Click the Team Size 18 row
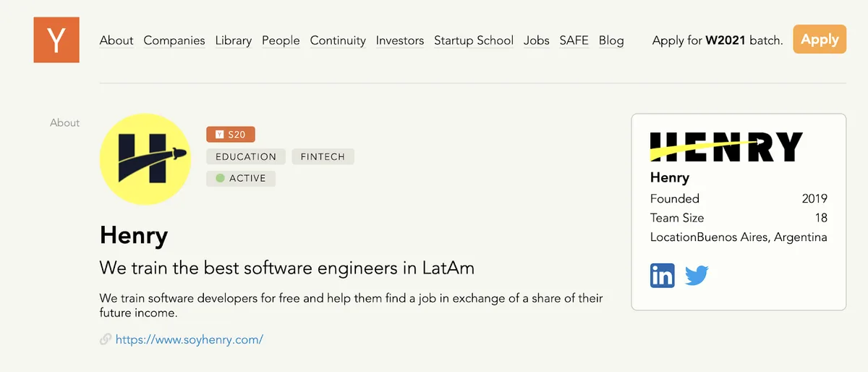The height and width of the screenshot is (372, 868). [x=739, y=218]
